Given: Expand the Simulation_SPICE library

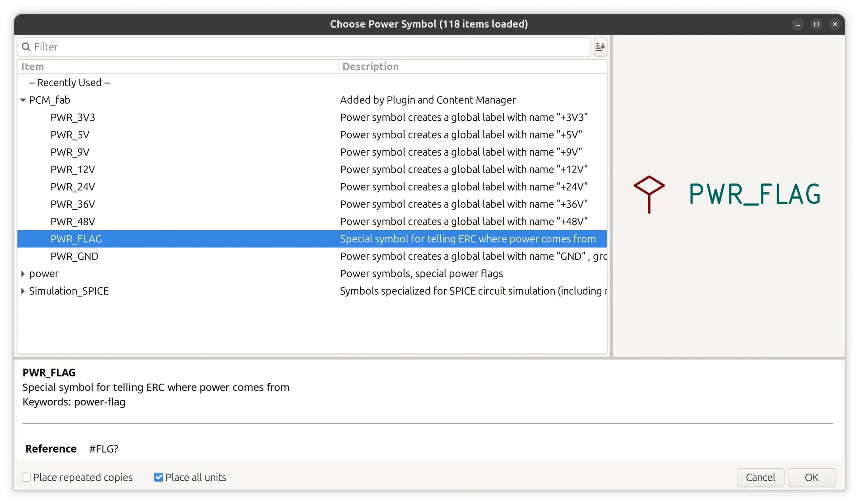Looking at the screenshot, I should click(23, 291).
